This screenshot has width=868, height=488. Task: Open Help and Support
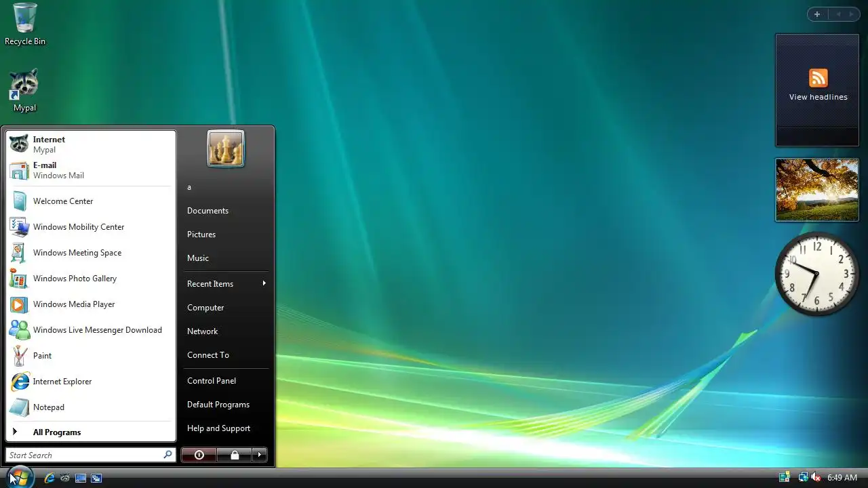tap(226, 428)
